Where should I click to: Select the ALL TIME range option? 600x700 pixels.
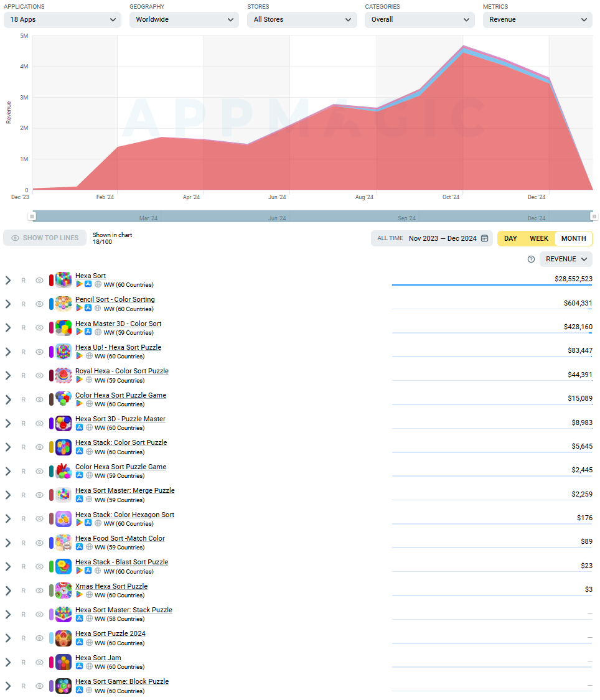390,238
